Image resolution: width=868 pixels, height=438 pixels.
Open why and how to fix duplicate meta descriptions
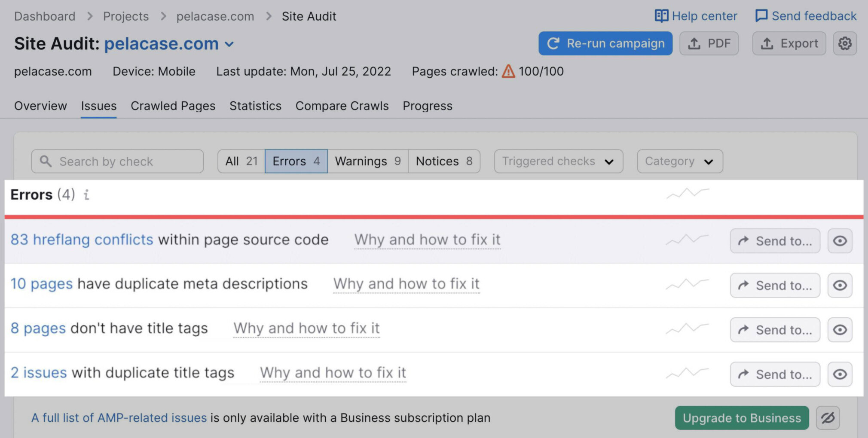pyautogui.click(x=406, y=284)
